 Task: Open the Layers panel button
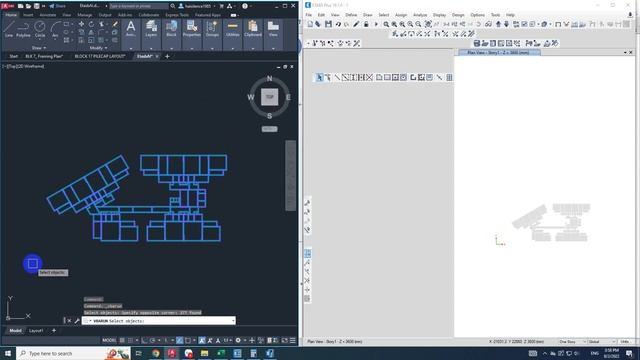click(151, 29)
